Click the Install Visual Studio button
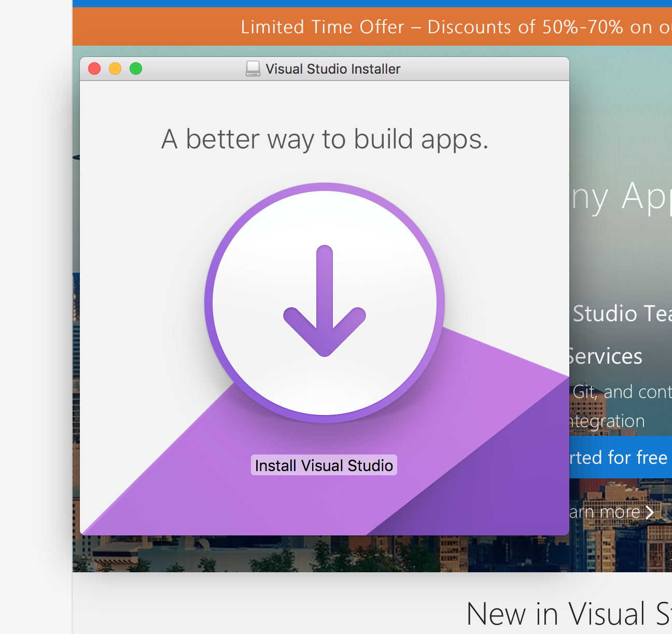 coord(324,465)
